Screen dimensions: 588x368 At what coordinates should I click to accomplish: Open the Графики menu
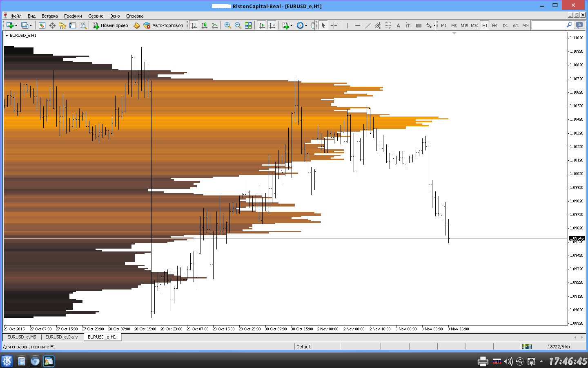click(x=73, y=16)
